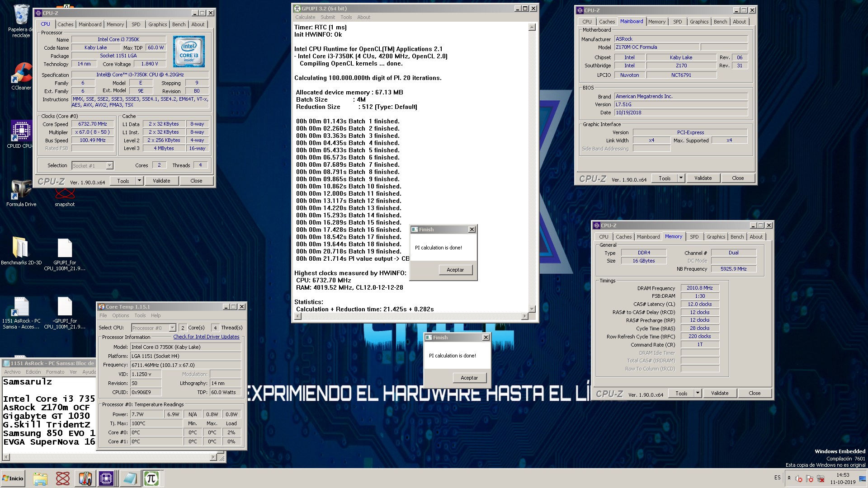Open the Papelera de reciclaje desktop icon

point(21,21)
